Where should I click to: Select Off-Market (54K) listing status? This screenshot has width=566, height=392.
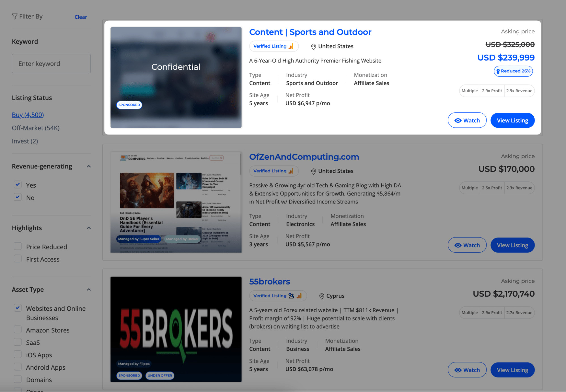tap(36, 128)
